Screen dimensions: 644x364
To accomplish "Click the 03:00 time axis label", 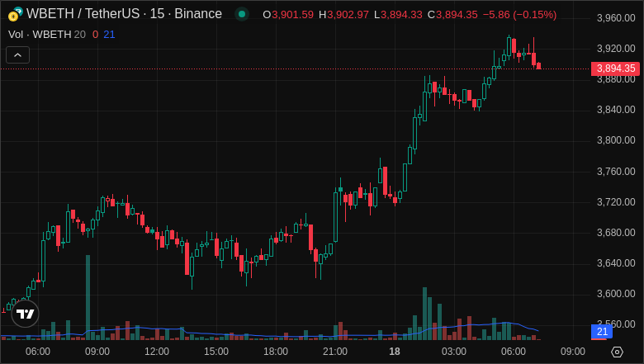I will click(454, 352).
